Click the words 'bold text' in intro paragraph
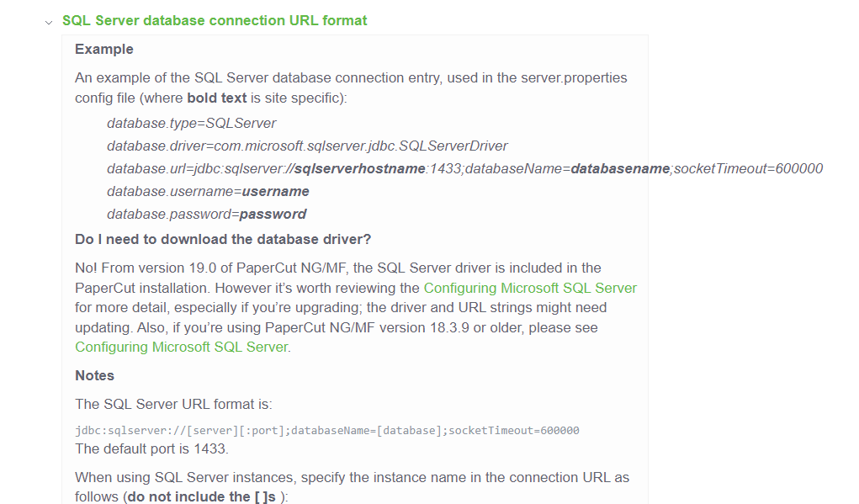The width and height of the screenshot is (859, 504). coord(217,98)
